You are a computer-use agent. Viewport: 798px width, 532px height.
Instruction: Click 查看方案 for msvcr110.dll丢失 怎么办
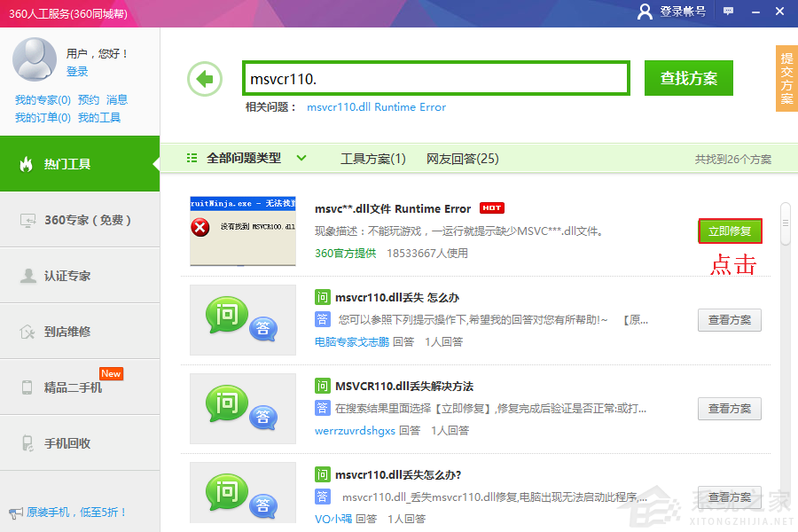tap(729, 320)
